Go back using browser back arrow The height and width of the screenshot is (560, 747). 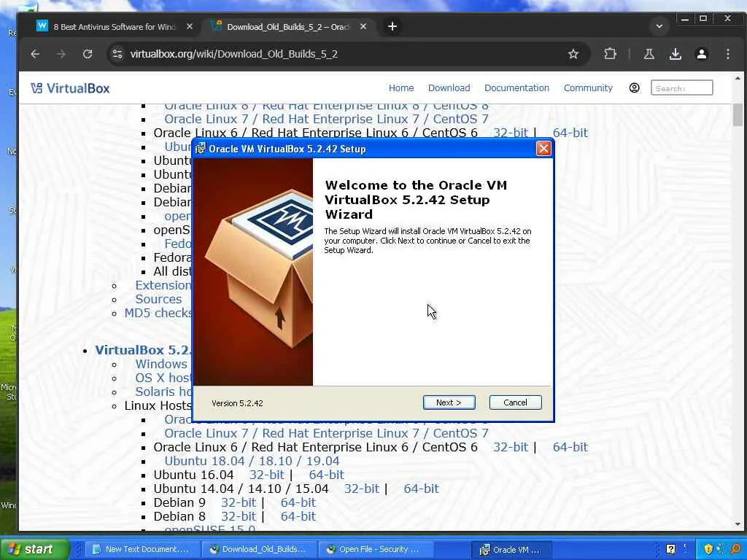coord(35,54)
